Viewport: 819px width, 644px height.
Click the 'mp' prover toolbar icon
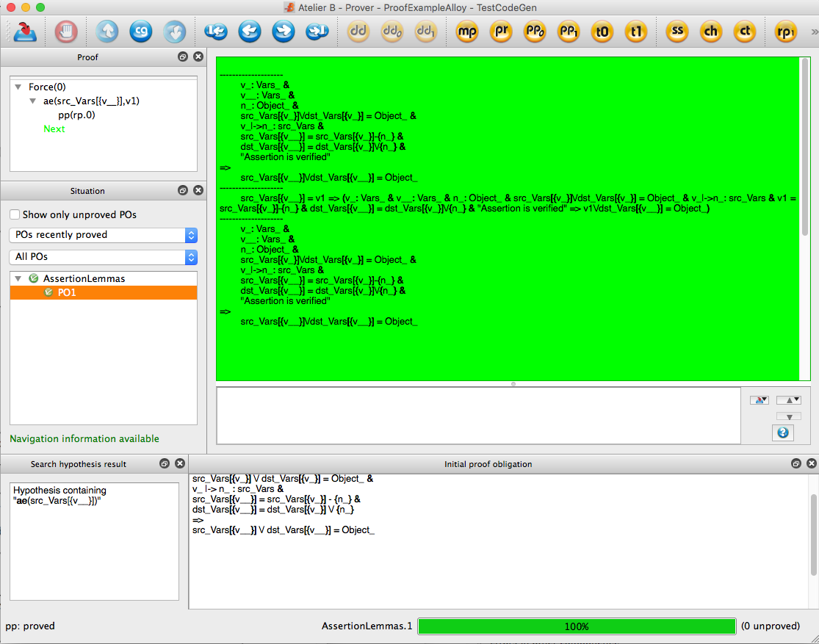467,32
